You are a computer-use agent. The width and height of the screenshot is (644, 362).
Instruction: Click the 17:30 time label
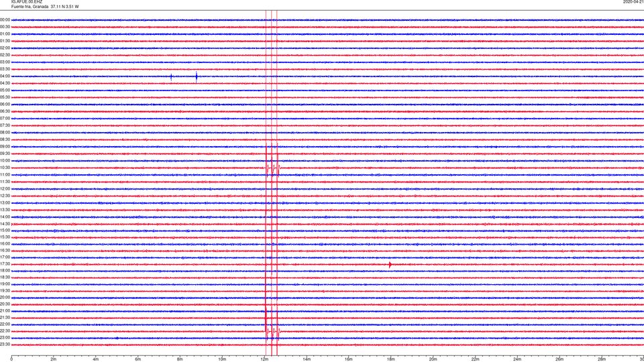click(5, 264)
